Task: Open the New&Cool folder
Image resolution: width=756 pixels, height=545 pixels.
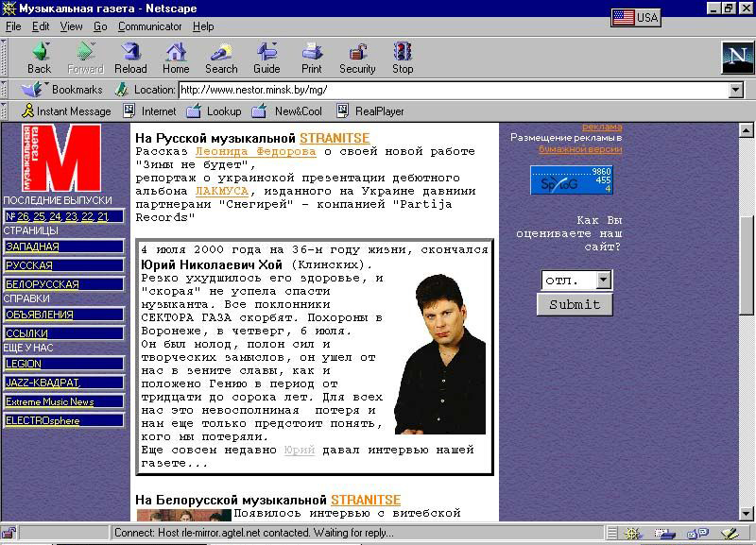Action: point(287,111)
